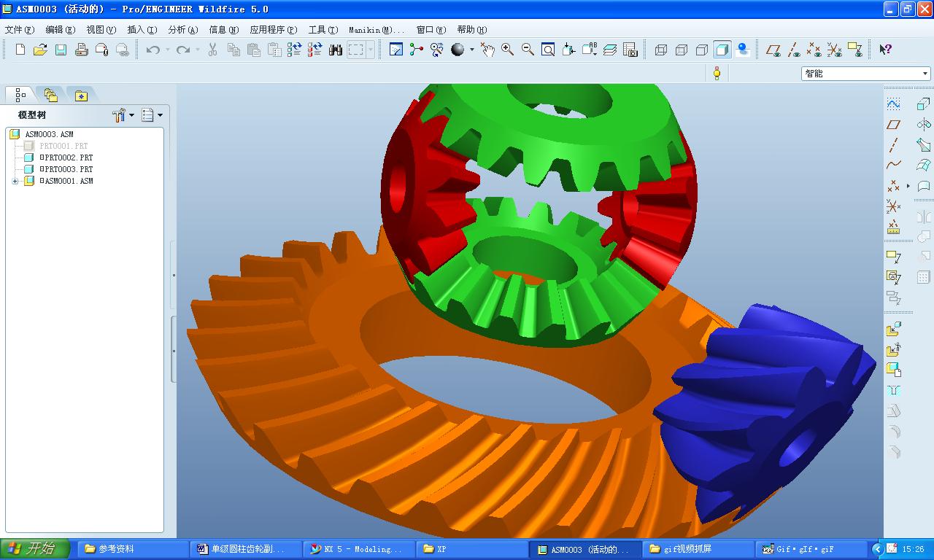
Task: Create a datum plane from right toolbar
Action: click(x=893, y=125)
